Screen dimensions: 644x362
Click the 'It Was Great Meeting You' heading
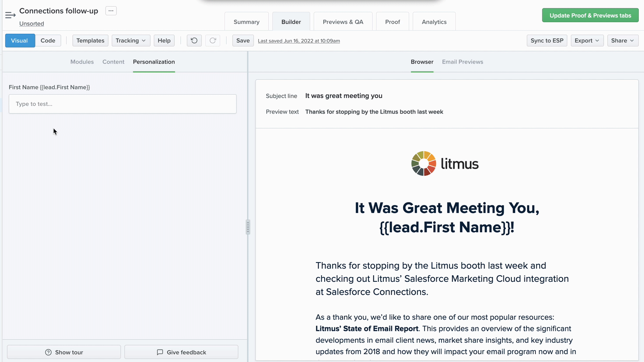click(x=447, y=217)
